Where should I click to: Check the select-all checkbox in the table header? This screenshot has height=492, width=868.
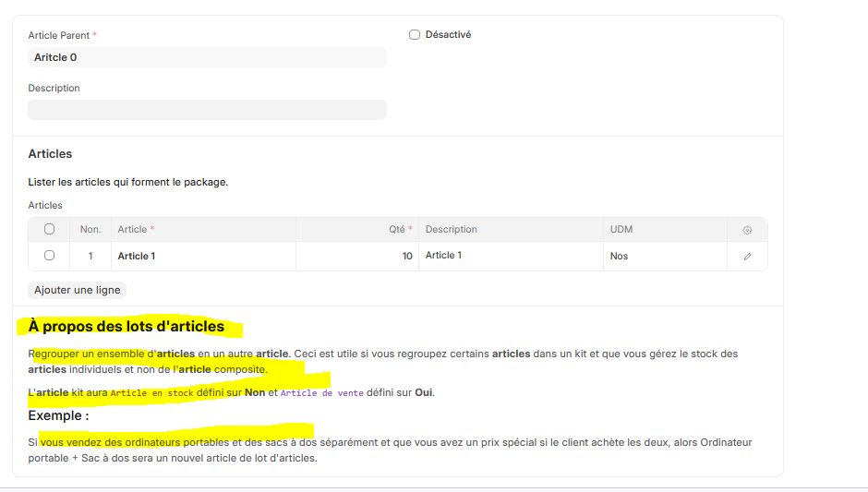coord(50,230)
